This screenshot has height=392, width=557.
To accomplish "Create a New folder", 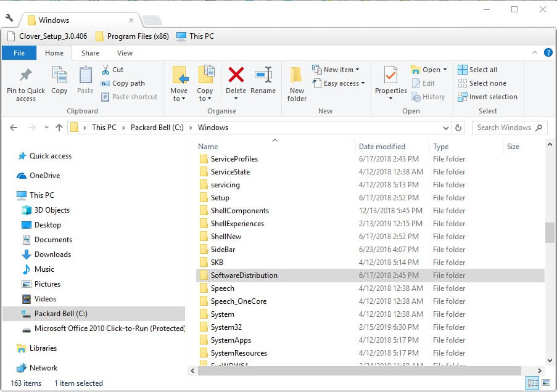I will (x=297, y=84).
